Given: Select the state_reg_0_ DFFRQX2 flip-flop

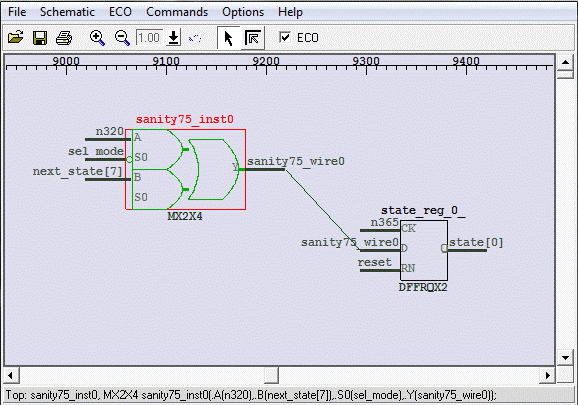Looking at the screenshot, I should coord(424,250).
